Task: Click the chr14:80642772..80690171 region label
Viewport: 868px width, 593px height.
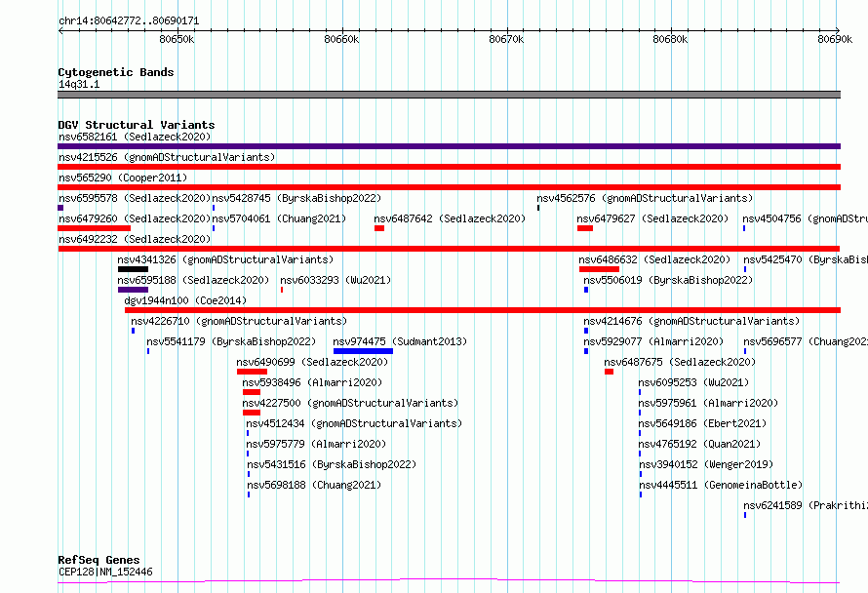Action: (x=129, y=21)
